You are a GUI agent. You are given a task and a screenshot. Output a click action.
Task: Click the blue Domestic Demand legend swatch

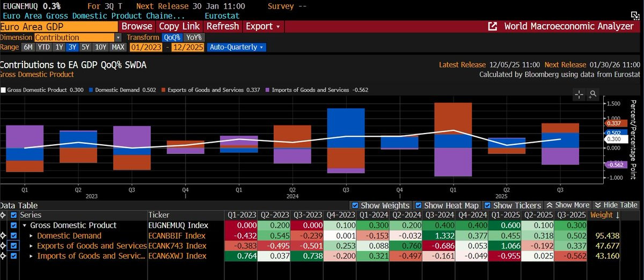point(90,90)
